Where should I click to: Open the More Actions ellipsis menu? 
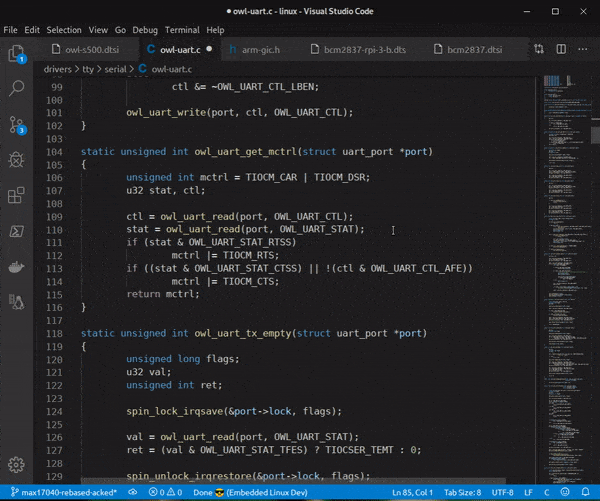tap(583, 49)
